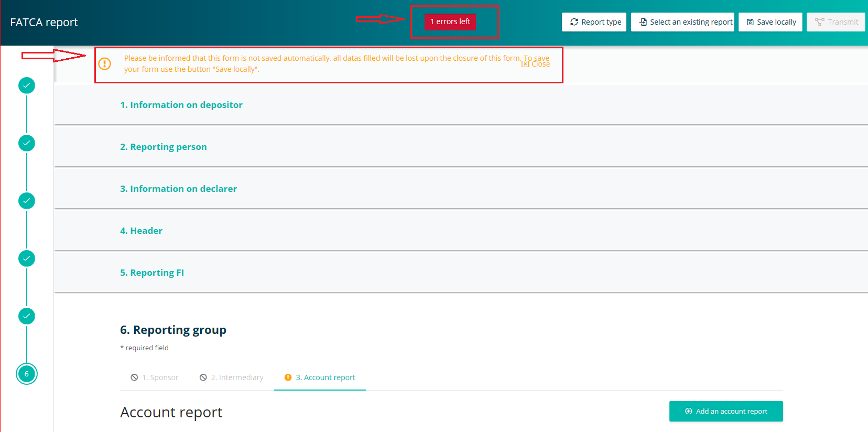Viewport: 868px width, 432px height.
Task: Select step 6 circle in stepper
Action: pos(27,374)
